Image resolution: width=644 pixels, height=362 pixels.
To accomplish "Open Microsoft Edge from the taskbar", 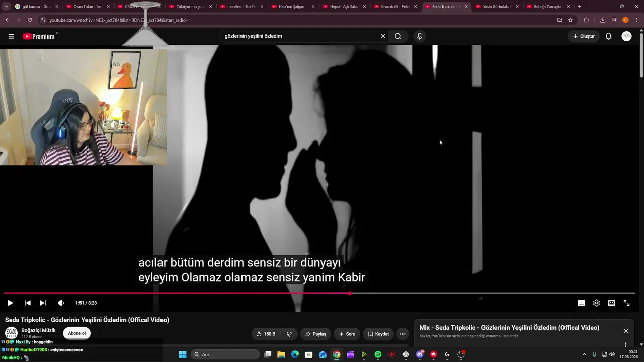I will tap(295, 354).
